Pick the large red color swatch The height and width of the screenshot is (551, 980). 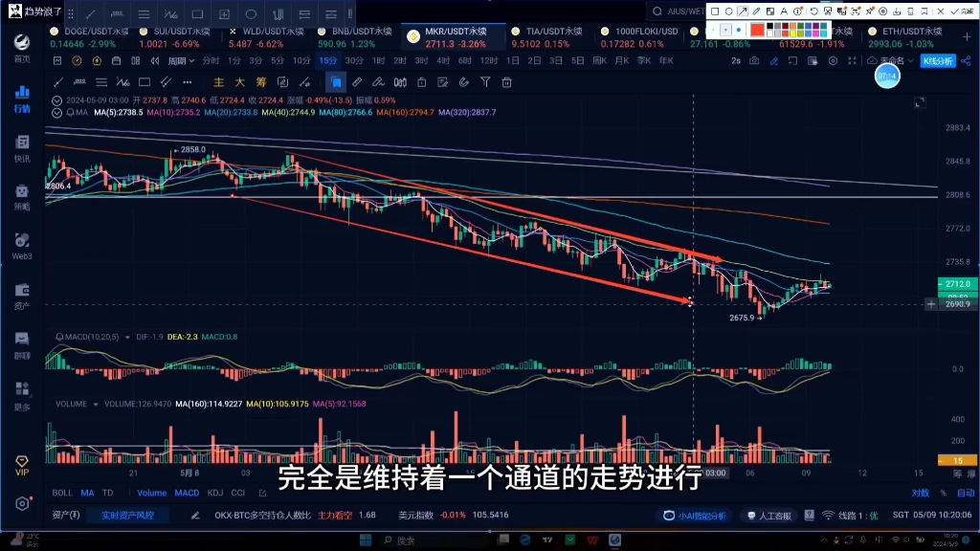757,30
